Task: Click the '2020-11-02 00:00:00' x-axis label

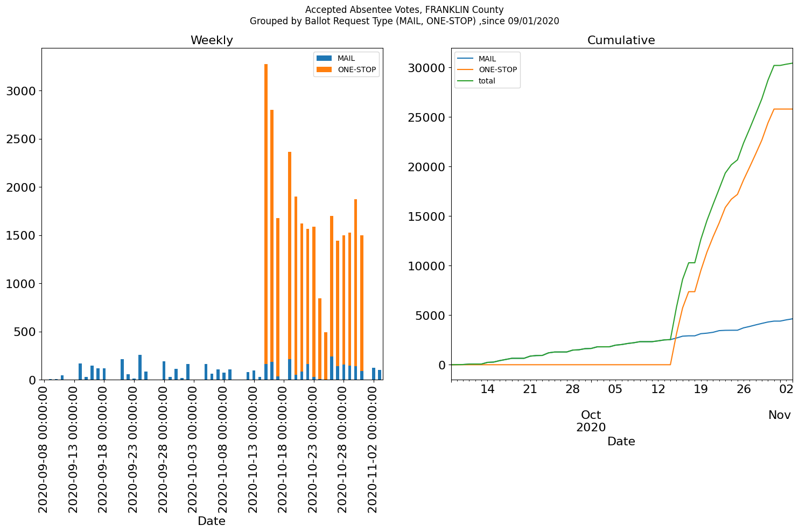Action: coord(373,449)
